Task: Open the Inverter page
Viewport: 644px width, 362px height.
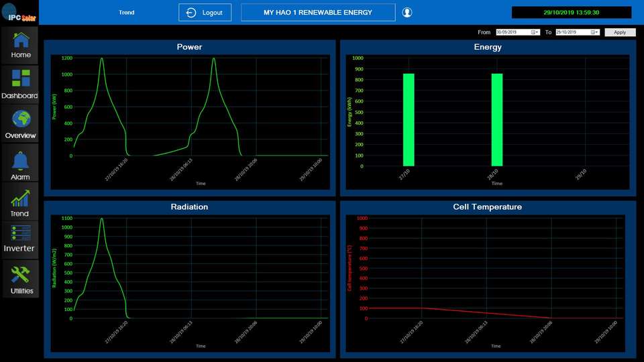Action: (x=20, y=239)
